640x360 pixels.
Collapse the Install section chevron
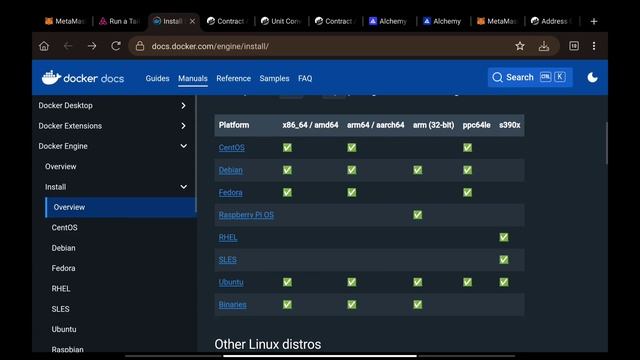point(184,187)
